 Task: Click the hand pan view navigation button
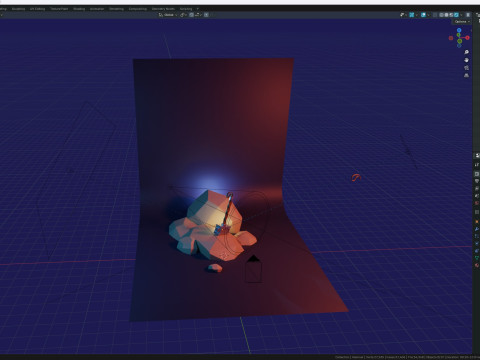(467, 60)
